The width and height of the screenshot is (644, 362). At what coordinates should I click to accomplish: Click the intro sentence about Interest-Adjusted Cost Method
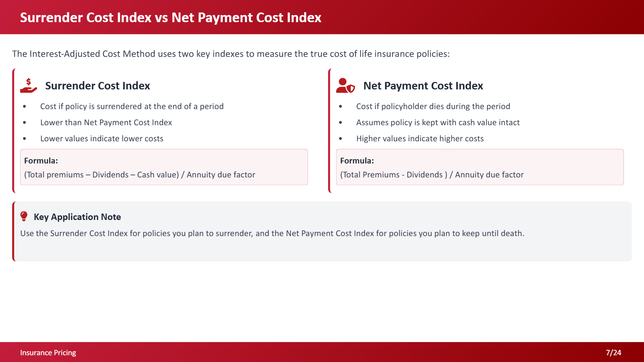[231, 54]
